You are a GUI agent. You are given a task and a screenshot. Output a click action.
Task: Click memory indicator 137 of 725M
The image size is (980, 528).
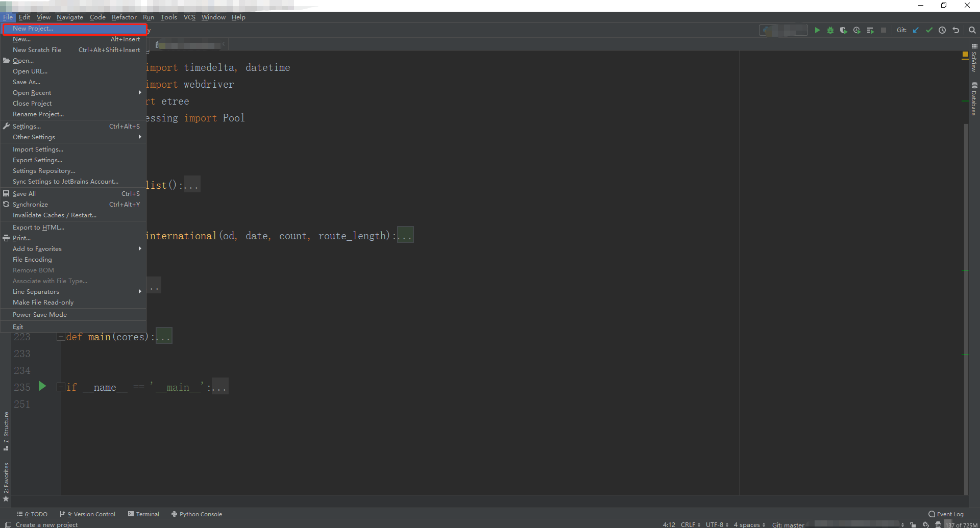point(962,524)
